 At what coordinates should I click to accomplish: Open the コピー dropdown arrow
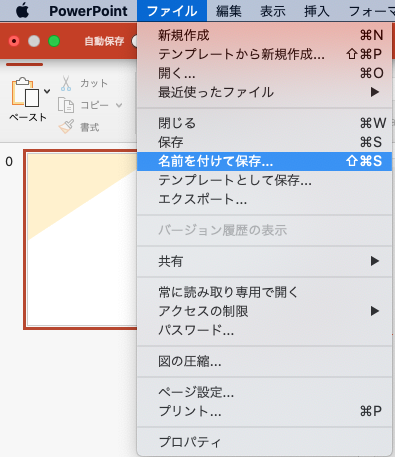tap(119, 105)
